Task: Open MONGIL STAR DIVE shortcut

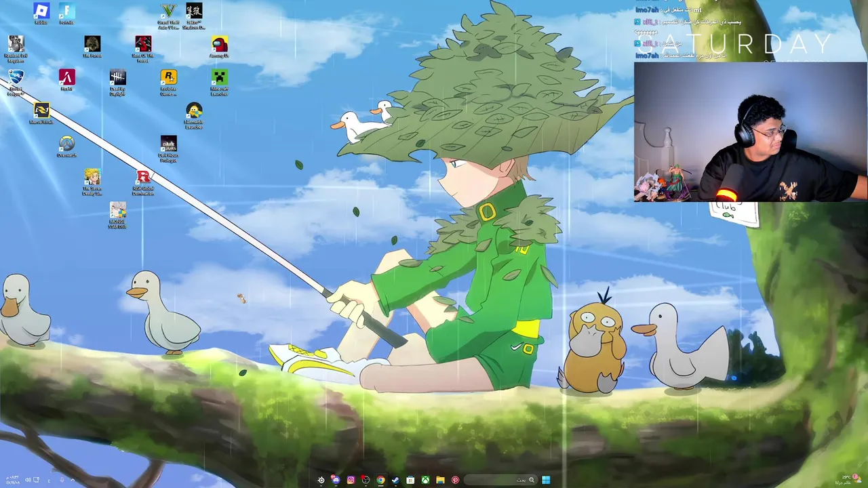Action: [x=118, y=215]
